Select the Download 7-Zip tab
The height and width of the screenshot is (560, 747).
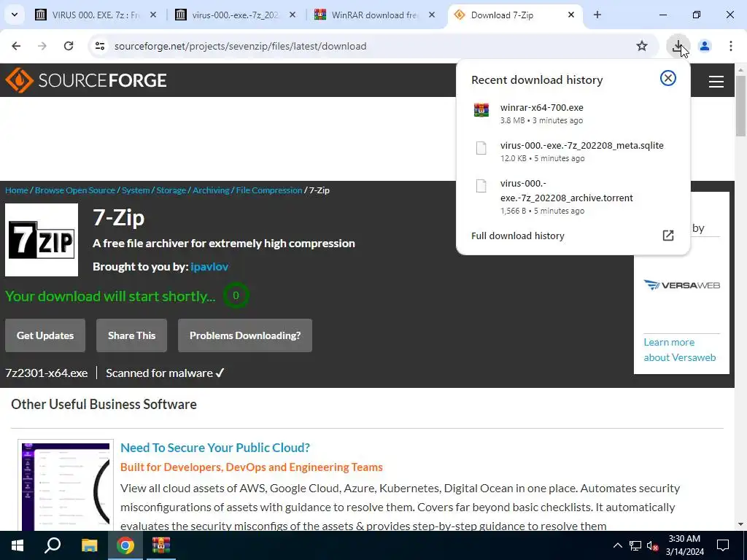point(502,15)
